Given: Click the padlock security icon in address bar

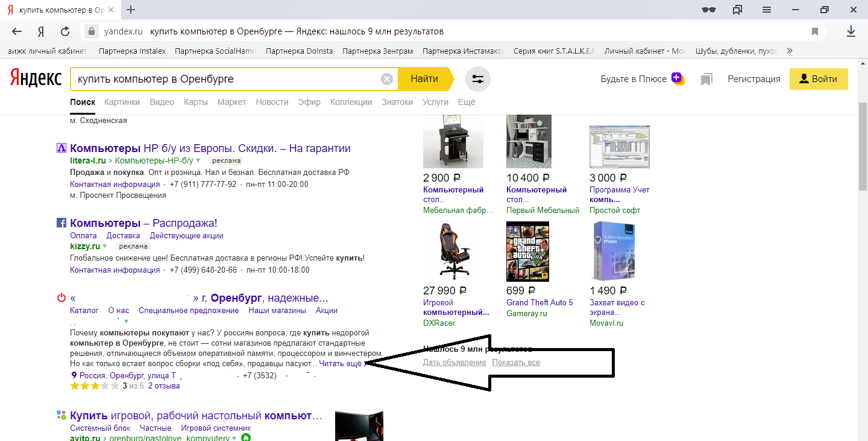Looking at the screenshot, I should coord(92,31).
